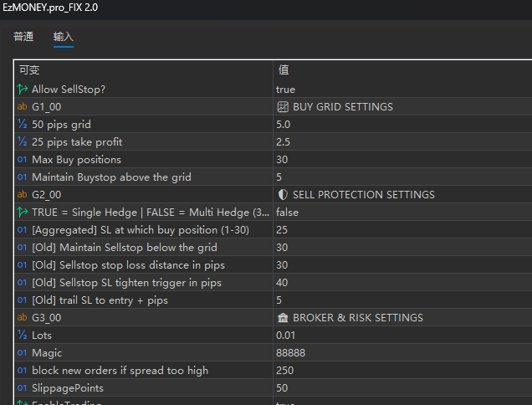Click the shield icon in SELL PROTECTION SETTINGS
This screenshot has height=405, width=532.
(x=283, y=195)
